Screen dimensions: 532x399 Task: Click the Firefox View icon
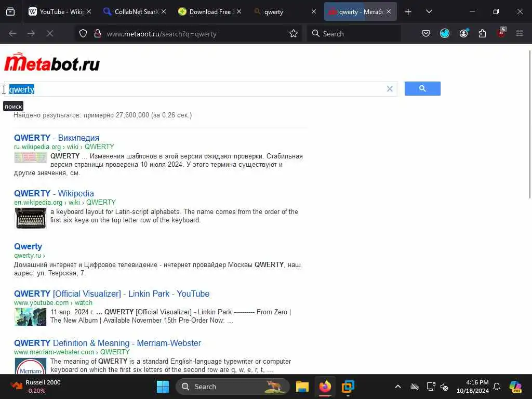[x=10, y=11]
